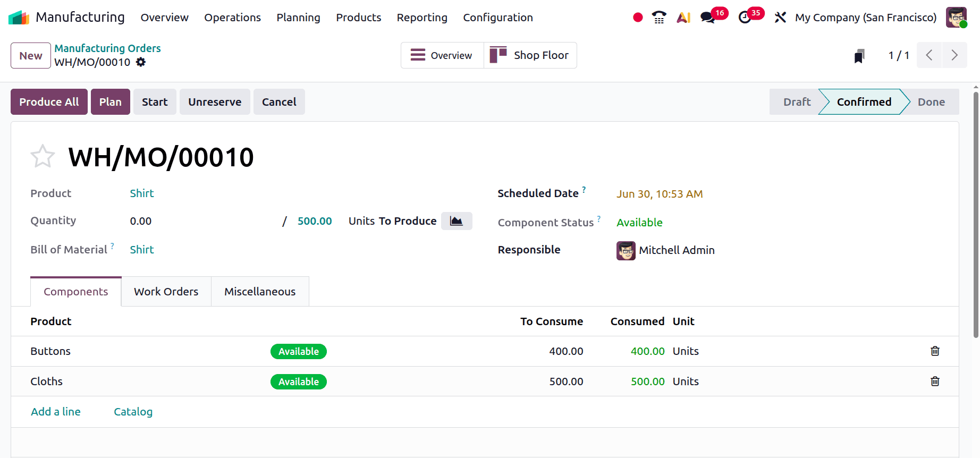Go to previous record arrow
Viewport: 980px width, 458px height.
[930, 55]
